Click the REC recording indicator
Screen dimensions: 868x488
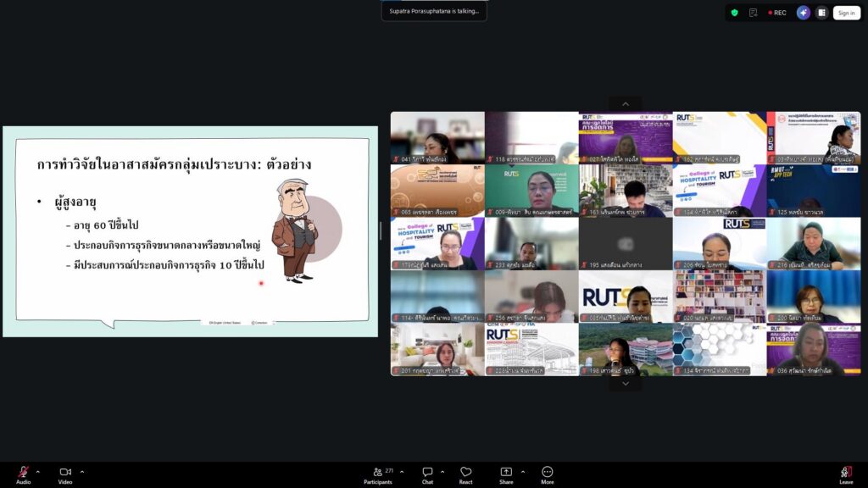[x=776, y=13]
